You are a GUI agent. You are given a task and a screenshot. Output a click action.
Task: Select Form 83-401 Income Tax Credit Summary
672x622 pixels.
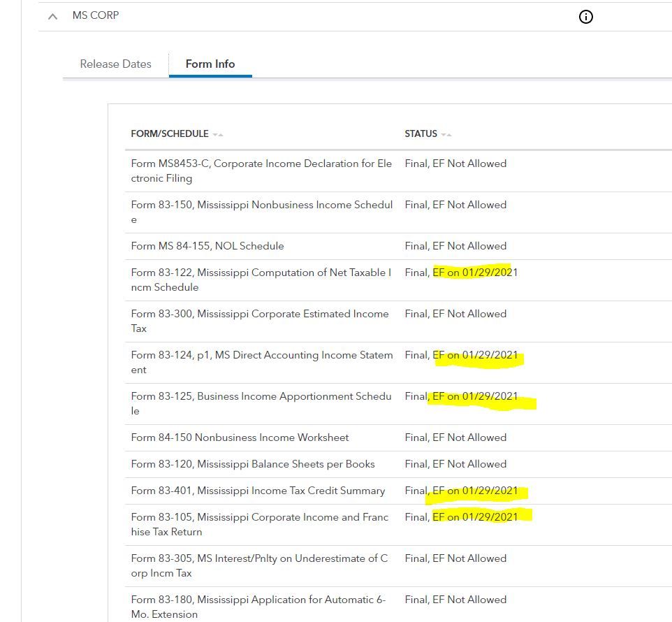[x=258, y=491]
